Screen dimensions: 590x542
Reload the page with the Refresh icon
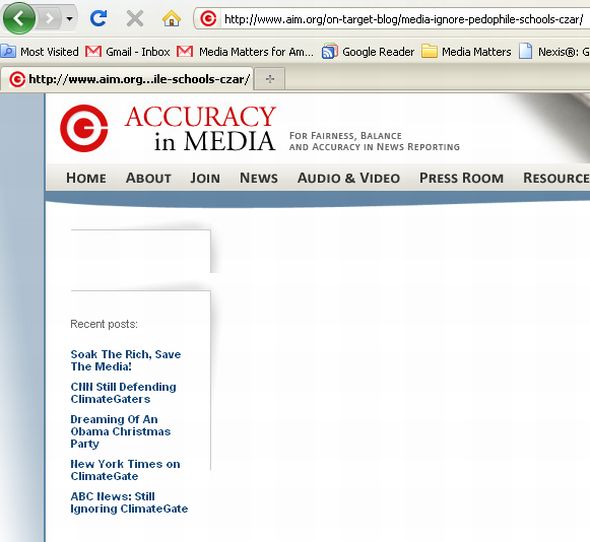click(99, 18)
